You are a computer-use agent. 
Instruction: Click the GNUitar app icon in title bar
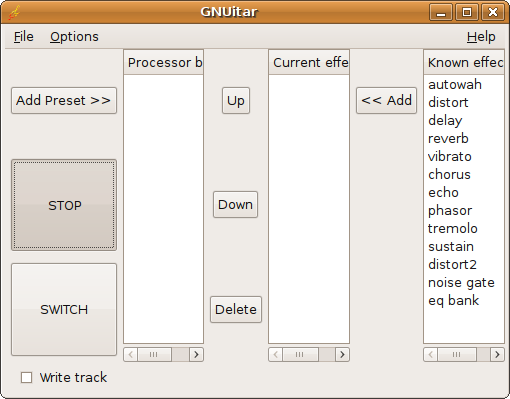tap(14, 12)
